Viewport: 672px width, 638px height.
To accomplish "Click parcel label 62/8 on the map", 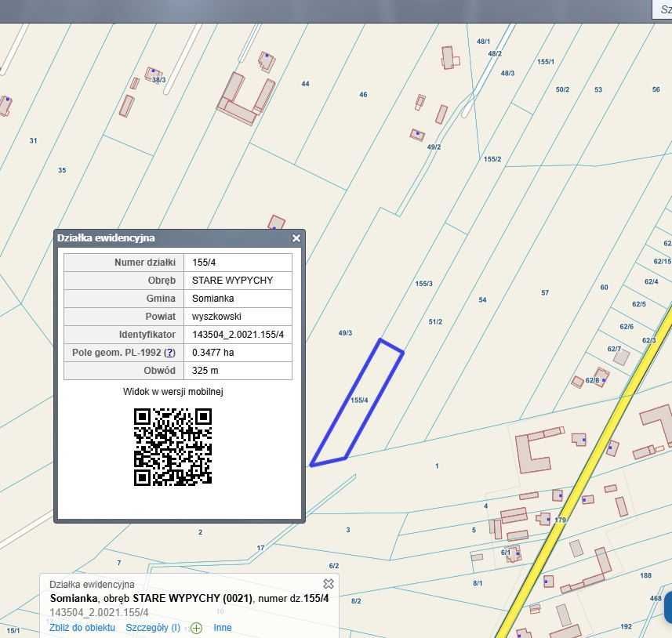I will pyautogui.click(x=592, y=380).
